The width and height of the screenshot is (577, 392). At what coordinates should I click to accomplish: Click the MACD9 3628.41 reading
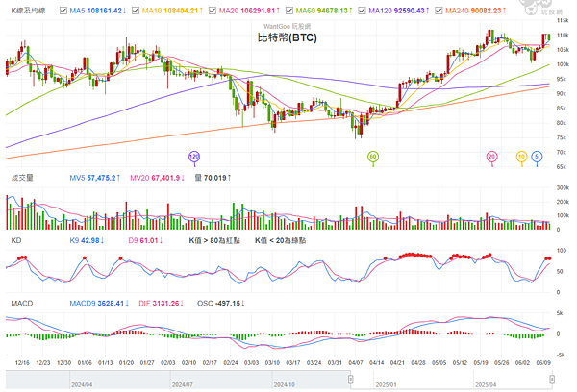[x=97, y=304]
